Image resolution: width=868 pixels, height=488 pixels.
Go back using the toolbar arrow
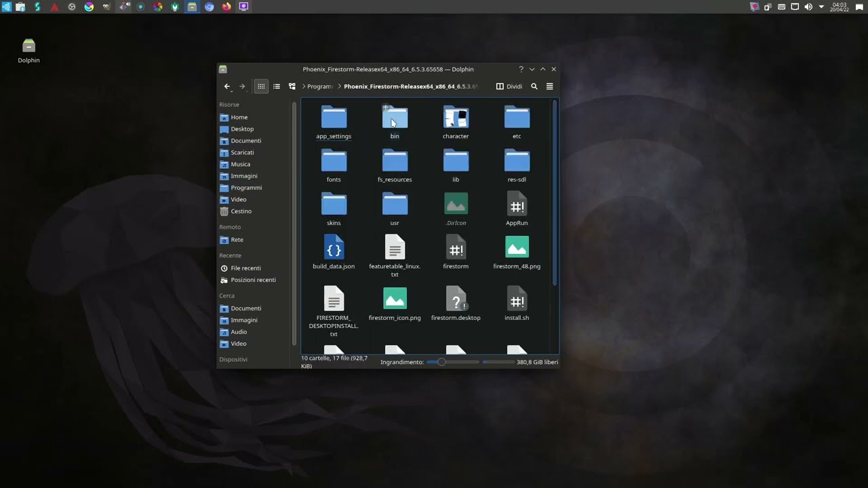(x=227, y=87)
